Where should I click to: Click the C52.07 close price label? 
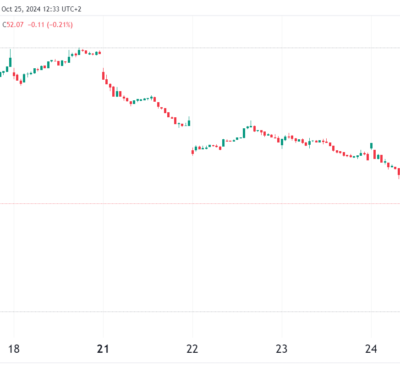tap(13, 25)
